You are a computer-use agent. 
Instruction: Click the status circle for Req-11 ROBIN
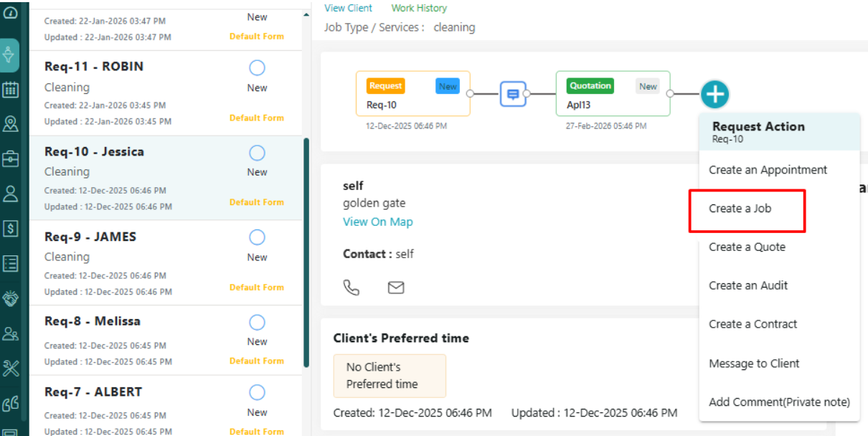point(257,68)
